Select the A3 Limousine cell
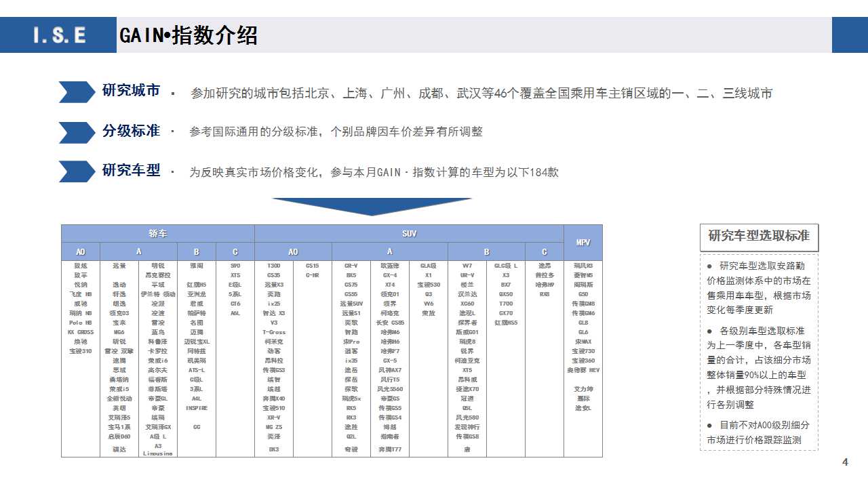This screenshot has height=488, width=868. 158,450
